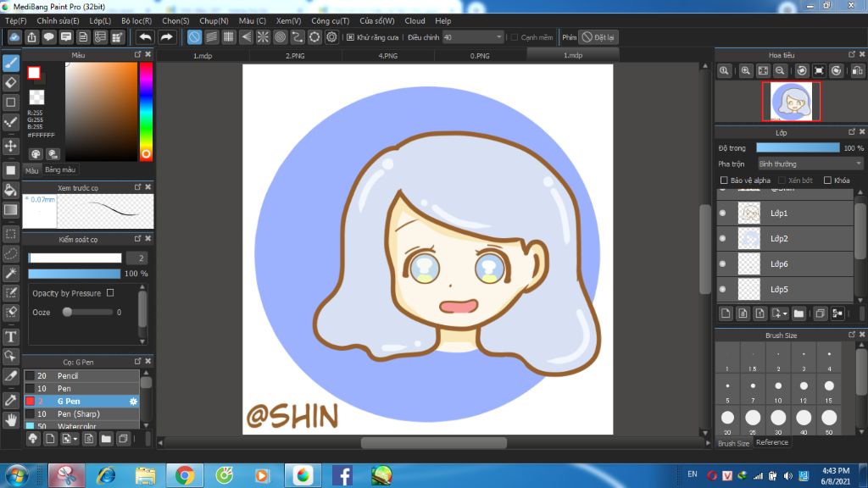Activate the rectangular Select tool
868x488 pixels.
click(x=10, y=234)
